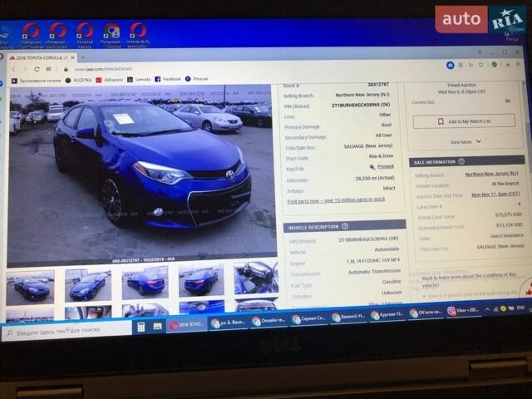Close the 2016 Toyota Corolla tab
This screenshot has width=532, height=399.
pyautogui.click(x=72, y=57)
